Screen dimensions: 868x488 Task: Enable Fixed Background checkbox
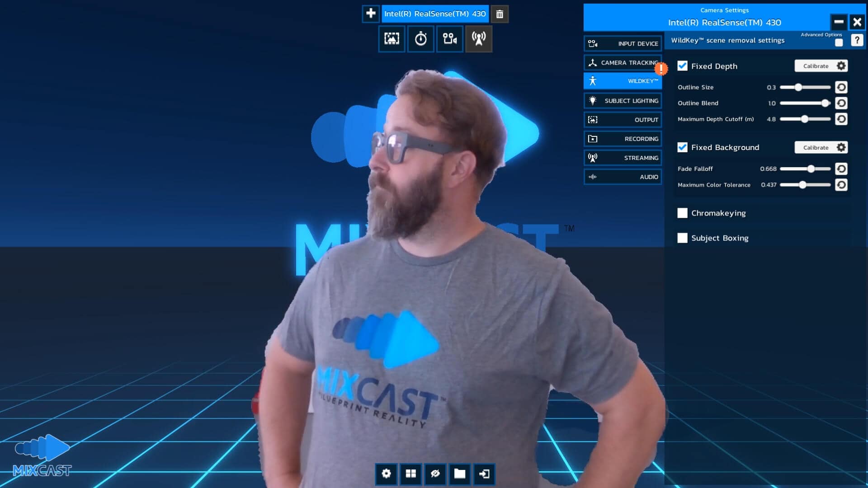[x=683, y=147]
